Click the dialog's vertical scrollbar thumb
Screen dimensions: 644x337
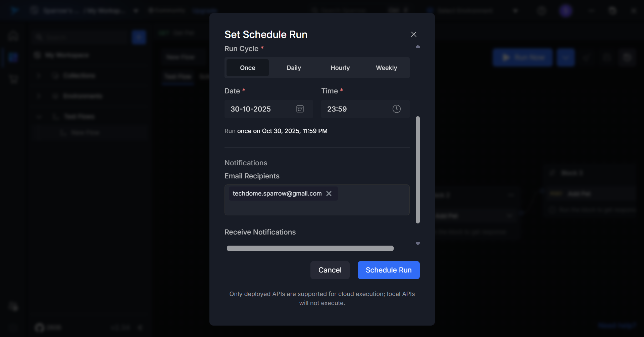(x=417, y=170)
